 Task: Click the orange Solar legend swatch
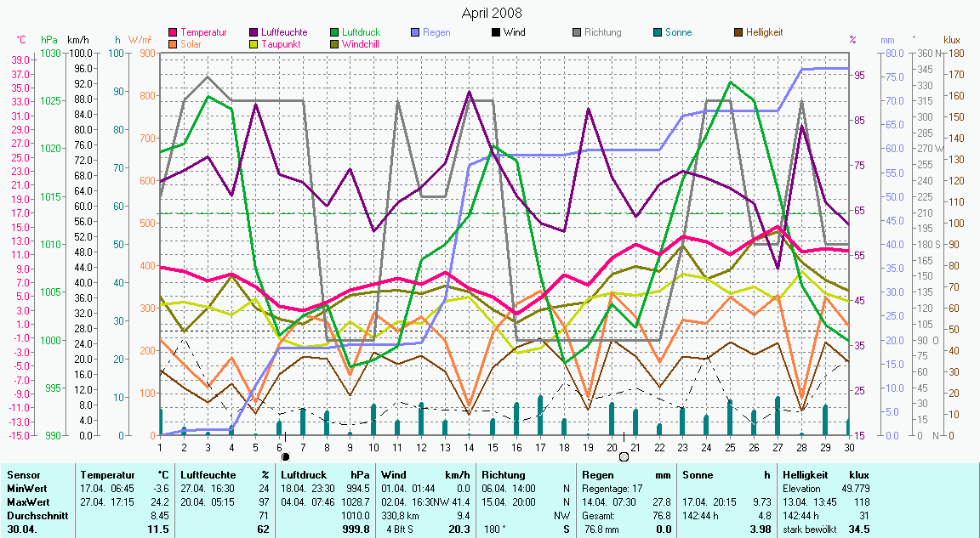point(174,43)
